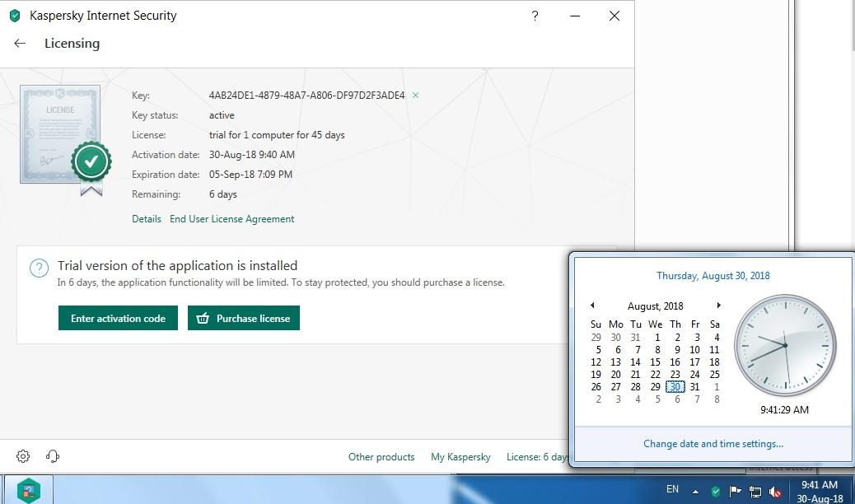
Task: Click expiration date 05-Sep-18 7:09 PM
Action: 251,175
